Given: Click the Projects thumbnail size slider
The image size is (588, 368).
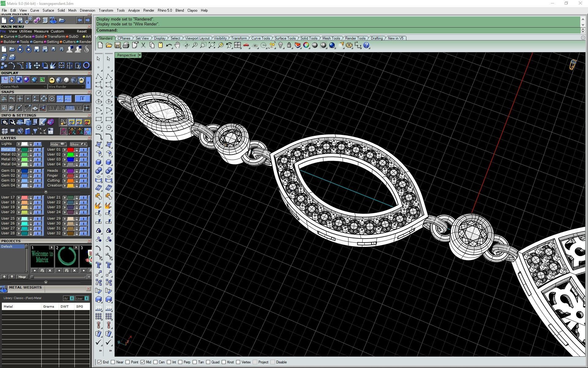Looking at the screenshot, I should pyautogui.click(x=58, y=277).
